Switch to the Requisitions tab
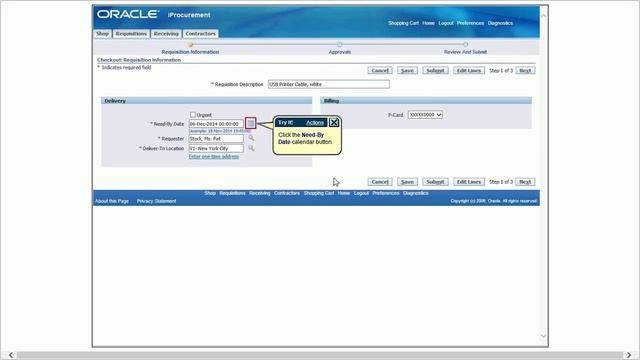Screen dimensions: 640x360 coord(131,33)
